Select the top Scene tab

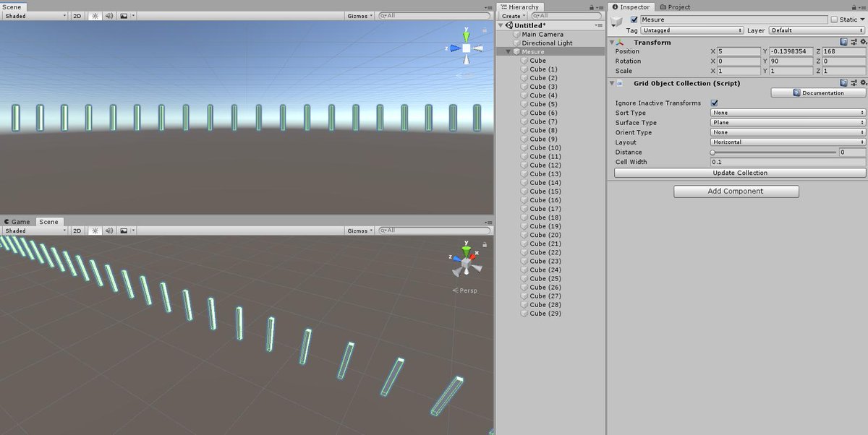(x=12, y=7)
